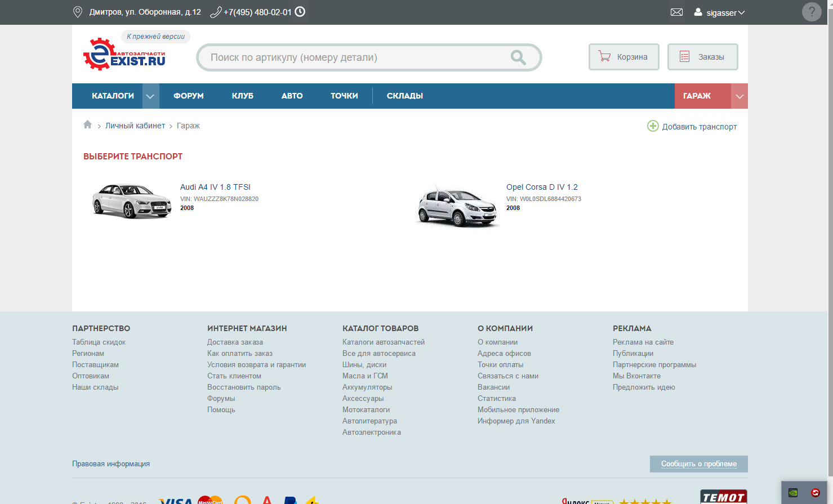Image resolution: width=833 pixels, height=504 pixels.
Task: Click the phone handset icon
Action: [x=216, y=12]
